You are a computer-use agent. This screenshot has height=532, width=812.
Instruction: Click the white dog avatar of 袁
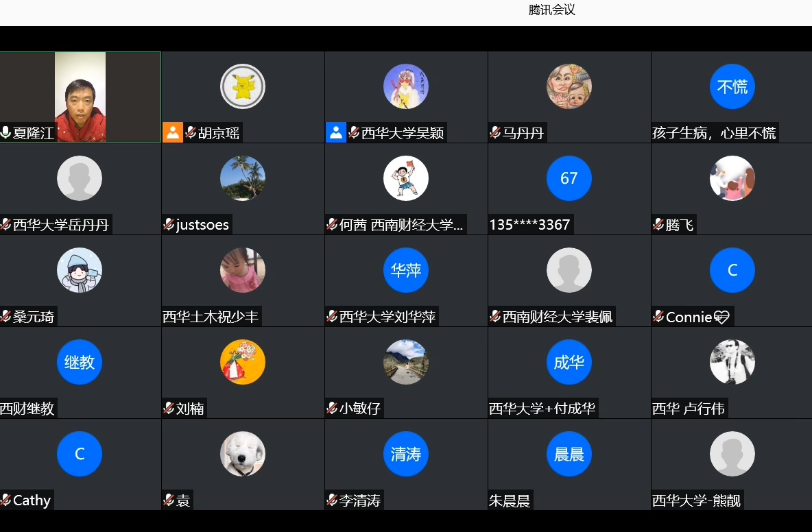(243, 454)
